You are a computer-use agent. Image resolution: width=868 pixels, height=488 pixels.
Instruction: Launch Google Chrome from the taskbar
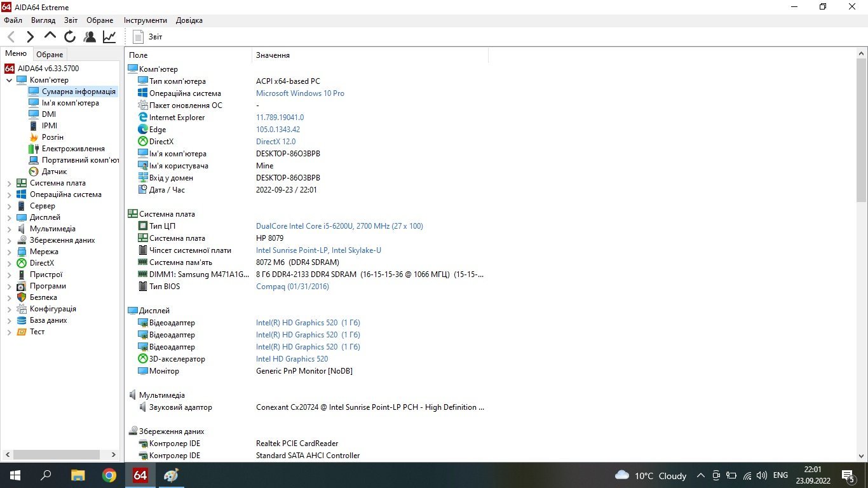(x=109, y=475)
